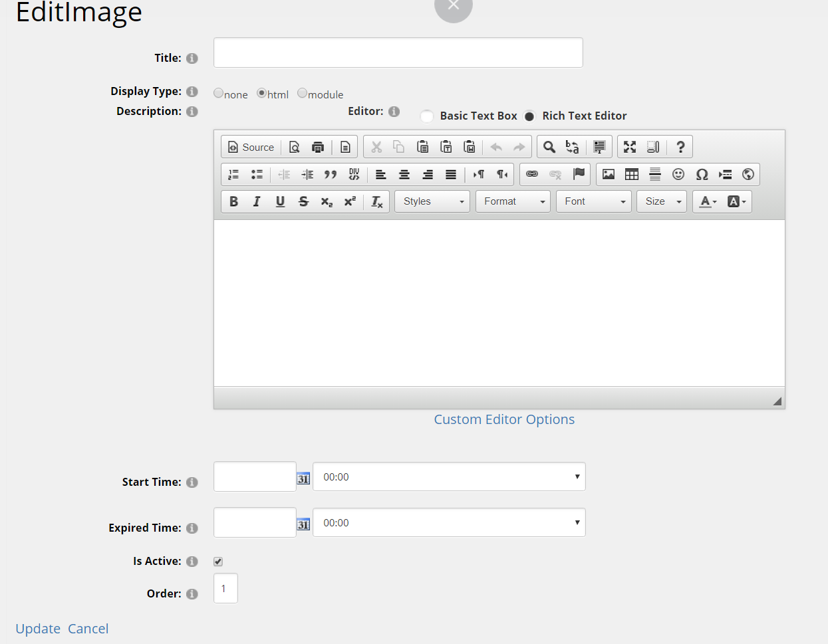Insert a bulleted list

257,174
